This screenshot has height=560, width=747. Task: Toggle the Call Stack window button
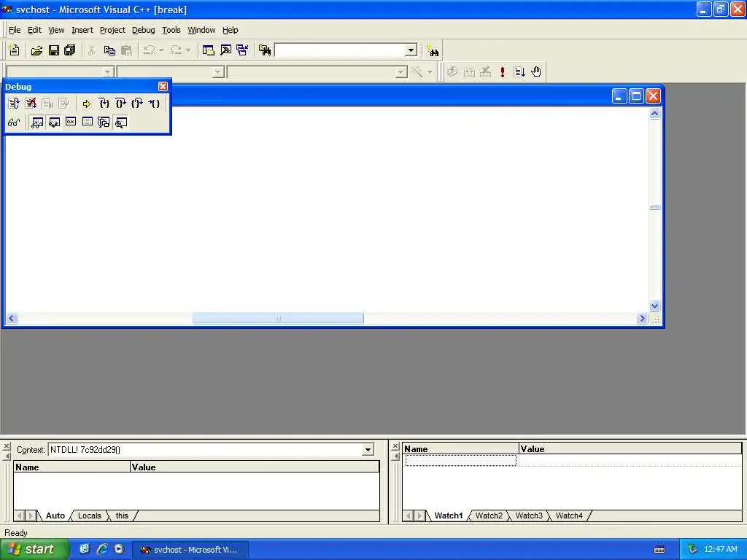(x=104, y=122)
